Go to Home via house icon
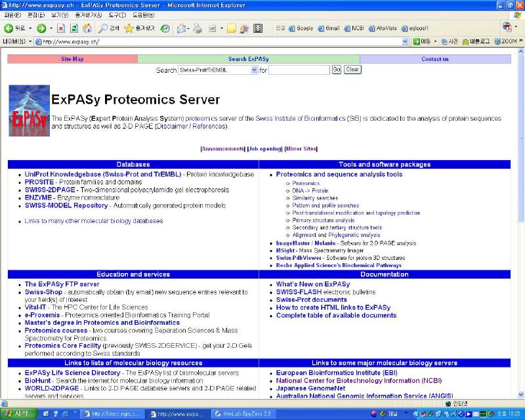 [x=87, y=28]
